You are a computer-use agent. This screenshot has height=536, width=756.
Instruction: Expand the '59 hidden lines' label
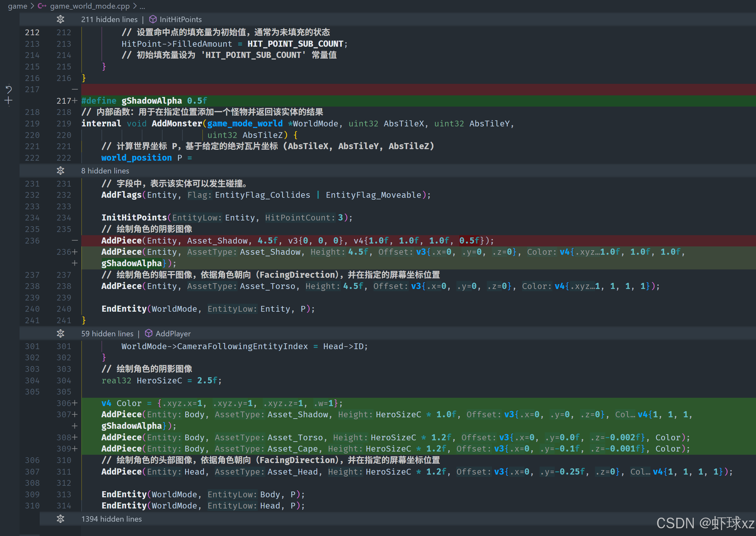pyautogui.click(x=107, y=333)
